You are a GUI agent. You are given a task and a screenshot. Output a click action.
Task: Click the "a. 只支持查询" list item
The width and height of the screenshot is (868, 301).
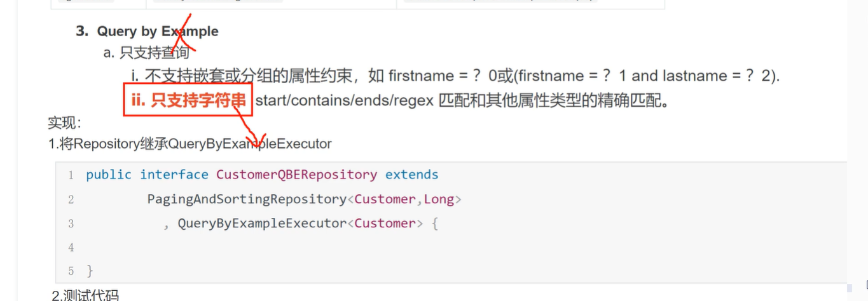(146, 53)
